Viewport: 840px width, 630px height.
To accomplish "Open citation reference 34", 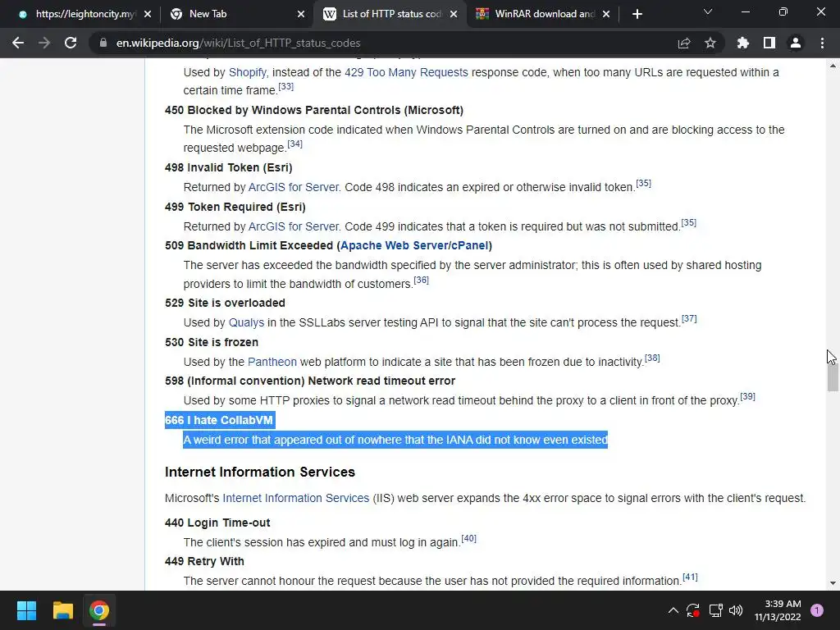I will (294, 144).
